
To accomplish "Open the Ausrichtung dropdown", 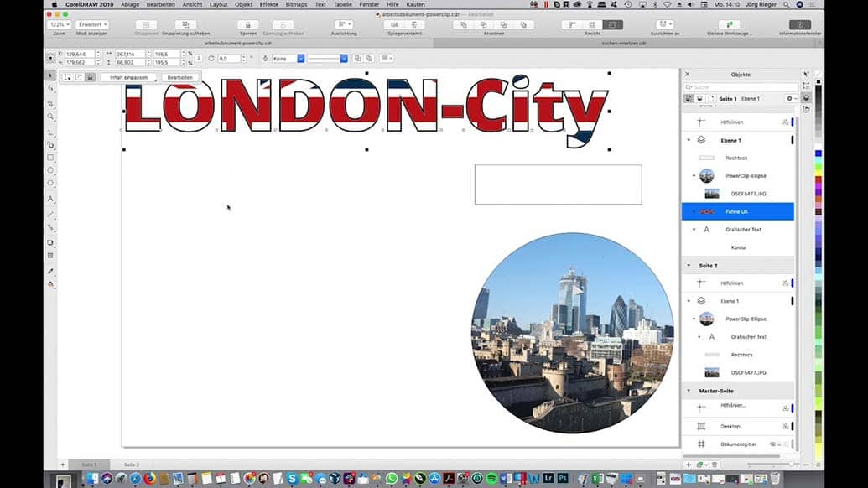I will [344, 24].
